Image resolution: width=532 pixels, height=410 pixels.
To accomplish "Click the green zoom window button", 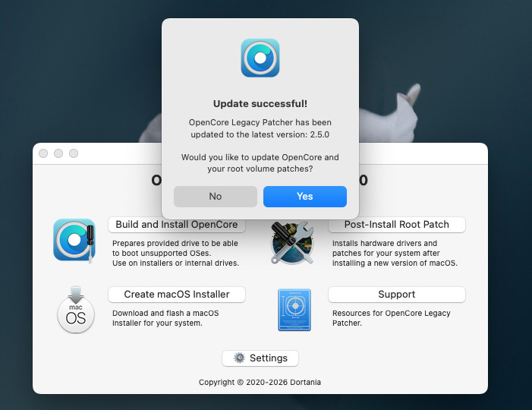I will (x=74, y=153).
